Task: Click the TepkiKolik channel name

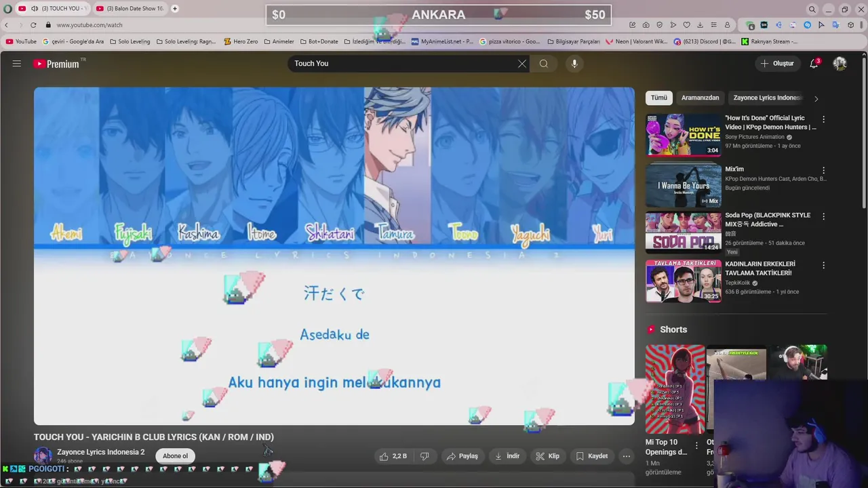Action: [x=738, y=283]
